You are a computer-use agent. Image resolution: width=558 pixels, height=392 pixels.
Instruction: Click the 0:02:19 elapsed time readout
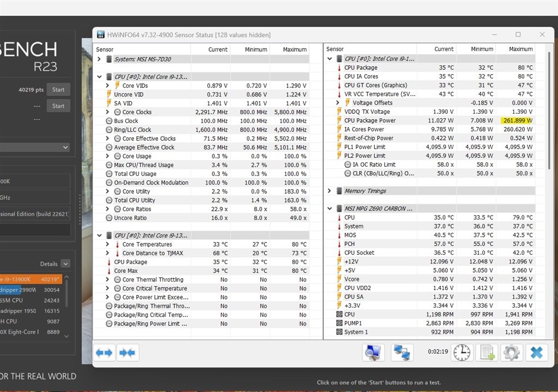438,352
